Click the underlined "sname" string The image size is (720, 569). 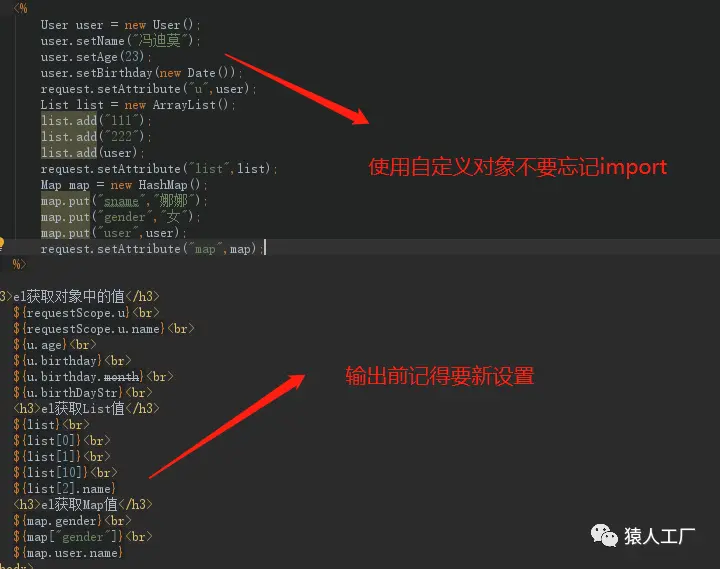tap(121, 201)
